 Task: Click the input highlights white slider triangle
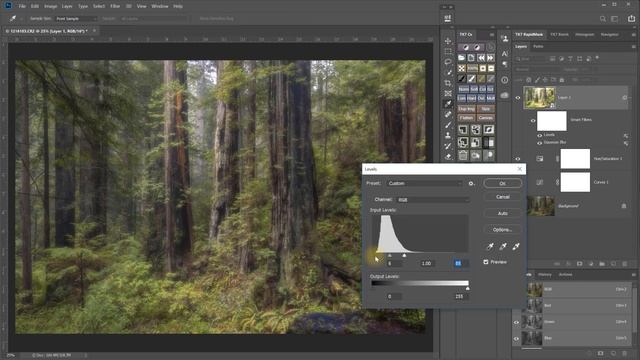click(x=404, y=256)
